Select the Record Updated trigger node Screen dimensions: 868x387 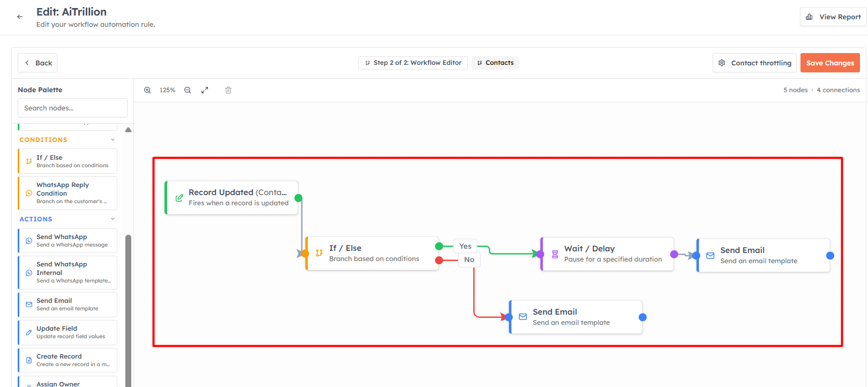tap(231, 198)
